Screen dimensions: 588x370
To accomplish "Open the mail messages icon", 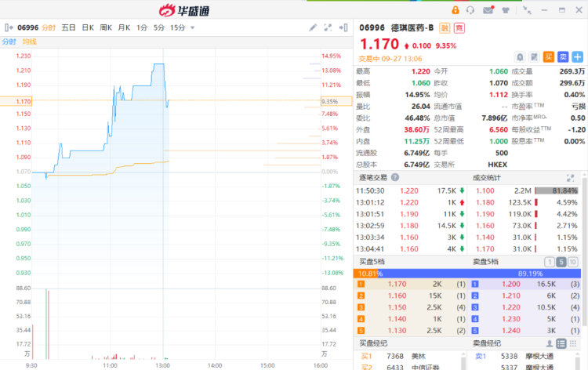I will click(488, 10).
